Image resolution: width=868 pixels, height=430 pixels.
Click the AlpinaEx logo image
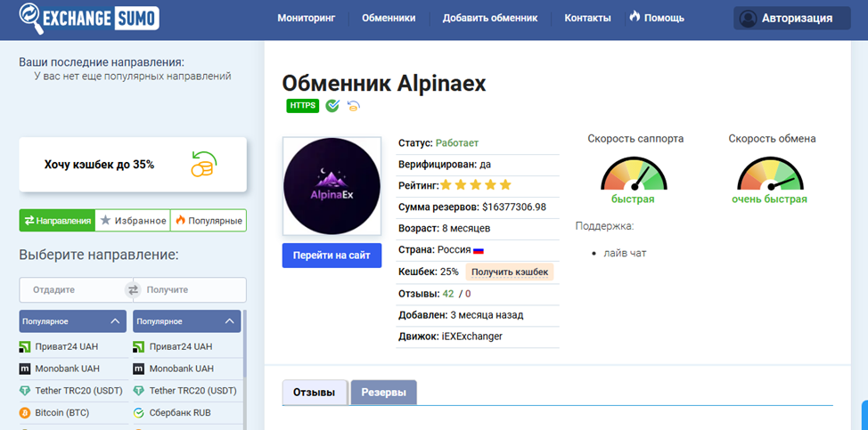pos(332,186)
